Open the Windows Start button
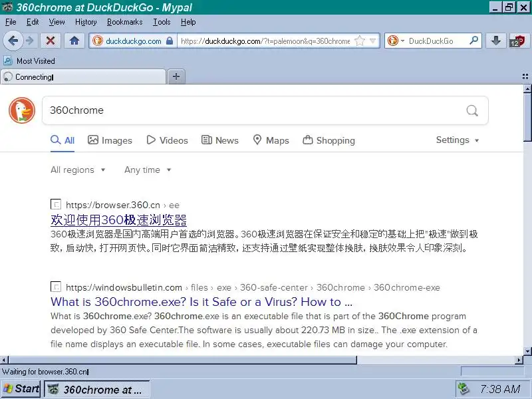This screenshot has width=532, height=399. [21, 389]
